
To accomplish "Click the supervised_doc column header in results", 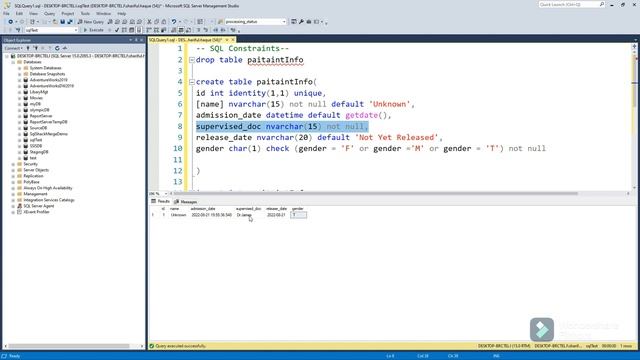I will (248, 209).
